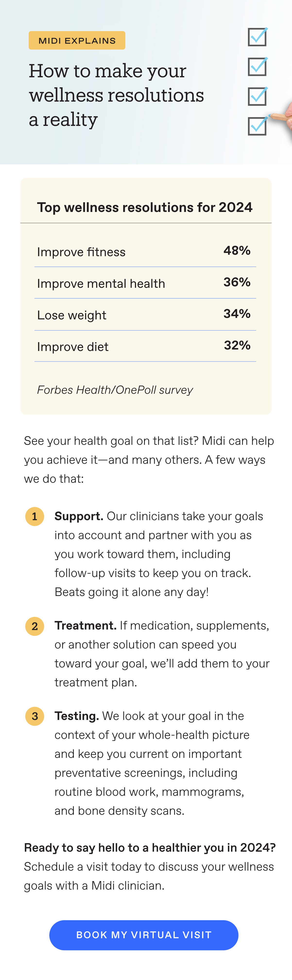Click the yellow number 3 circle icon
Image resolution: width=292 pixels, height=980 pixels.
point(34,716)
